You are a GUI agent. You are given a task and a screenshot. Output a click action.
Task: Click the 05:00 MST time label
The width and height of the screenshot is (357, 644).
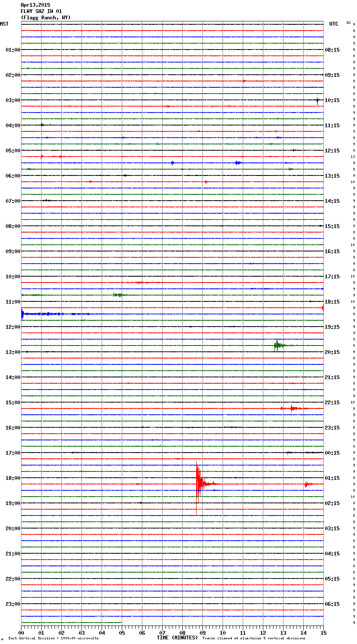point(13,151)
